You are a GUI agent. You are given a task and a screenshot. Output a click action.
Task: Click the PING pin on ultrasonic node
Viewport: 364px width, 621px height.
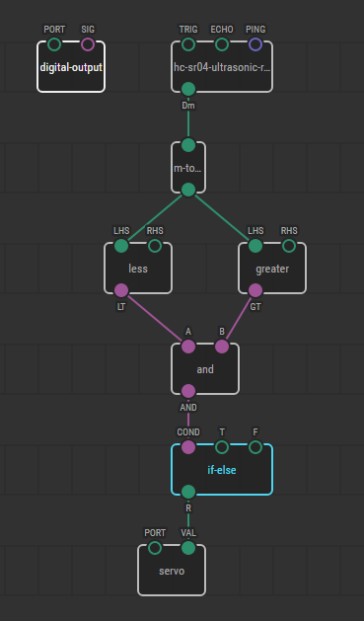255,44
